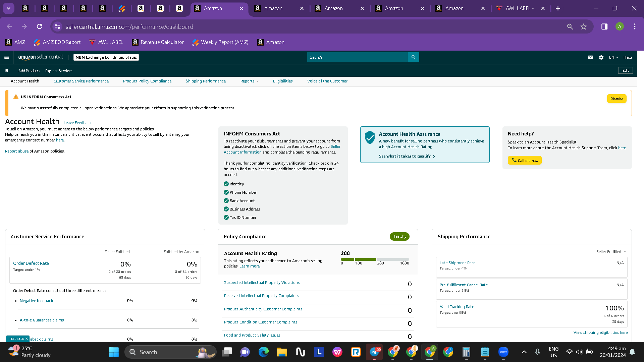Open the Customer Service Performance tab
This screenshot has height=362, width=644.
81,81
